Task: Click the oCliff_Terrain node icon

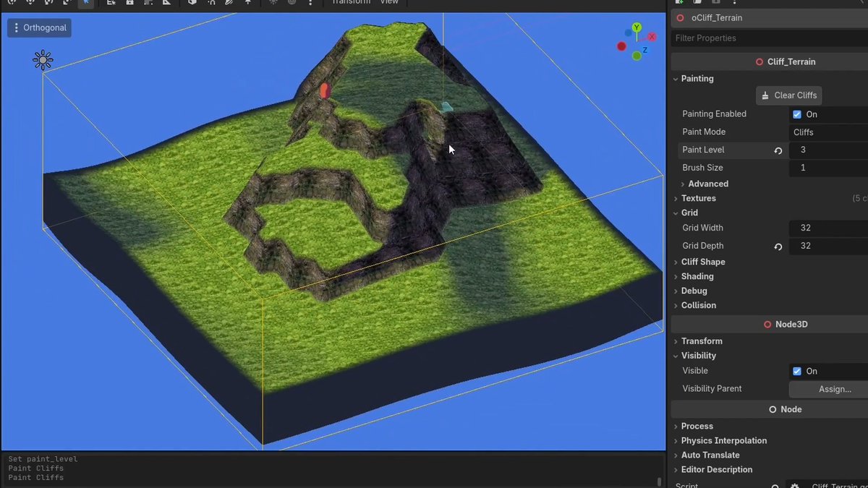Action: click(x=680, y=17)
